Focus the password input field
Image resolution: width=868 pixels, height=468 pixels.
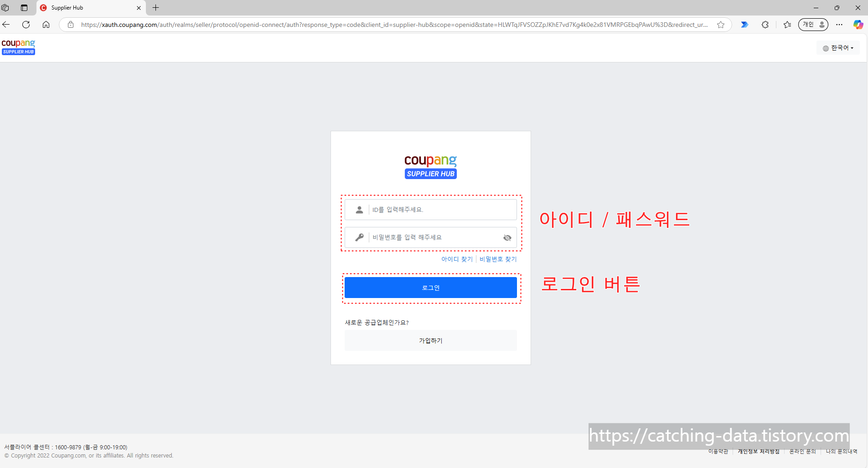pyautogui.click(x=431, y=237)
